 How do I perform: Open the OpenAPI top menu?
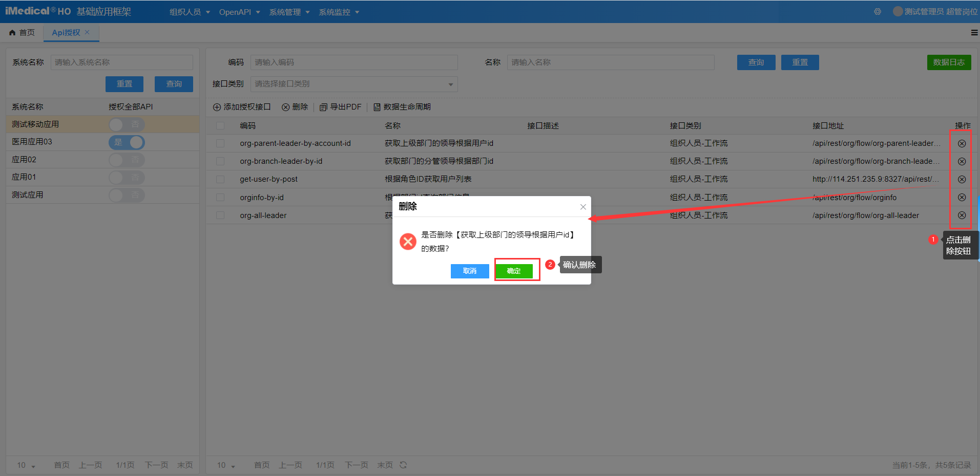point(239,12)
